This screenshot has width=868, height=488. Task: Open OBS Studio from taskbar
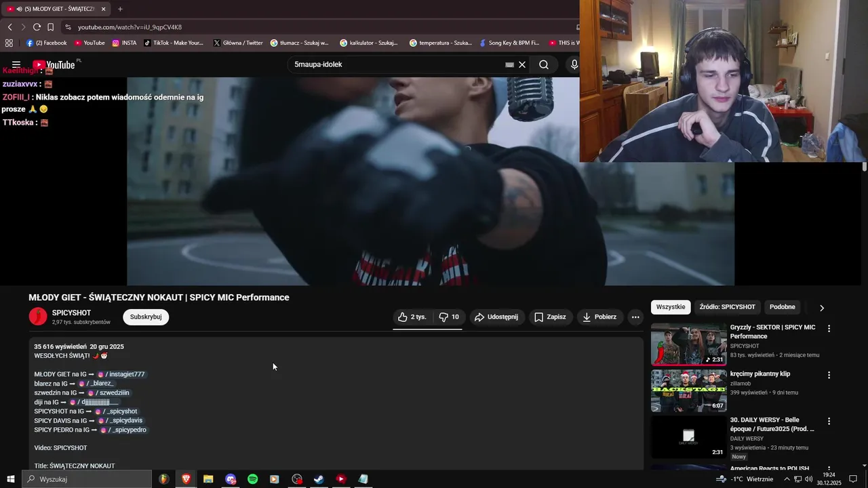[297, 479]
